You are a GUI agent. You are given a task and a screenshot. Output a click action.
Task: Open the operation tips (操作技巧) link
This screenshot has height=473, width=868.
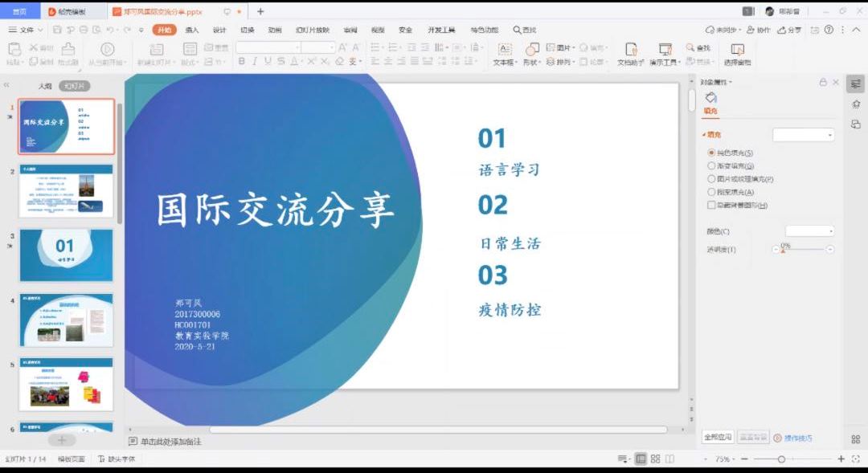(797, 438)
